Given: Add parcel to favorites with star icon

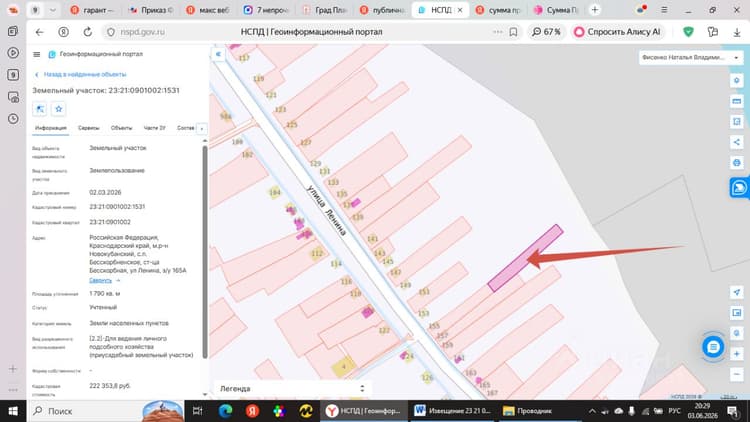Looking at the screenshot, I should (x=58, y=109).
